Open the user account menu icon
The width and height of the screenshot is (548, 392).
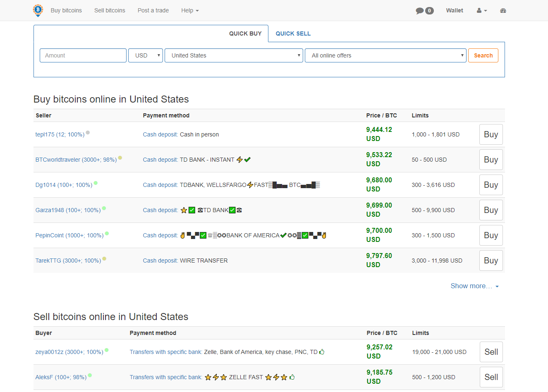[x=482, y=11]
